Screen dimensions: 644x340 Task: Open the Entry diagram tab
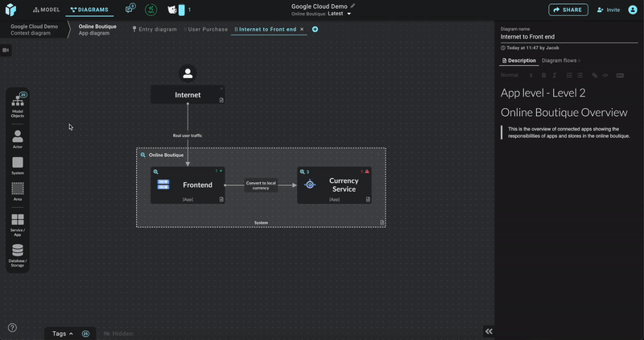pyautogui.click(x=155, y=29)
